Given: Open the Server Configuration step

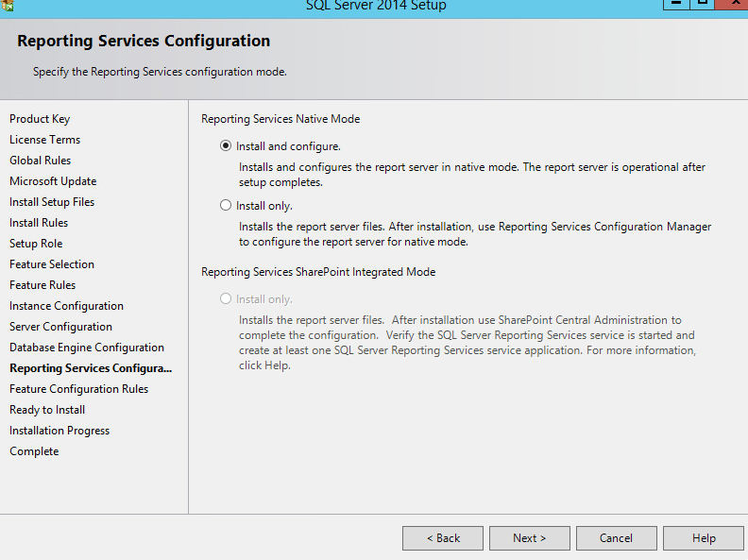Looking at the screenshot, I should click(x=60, y=327).
